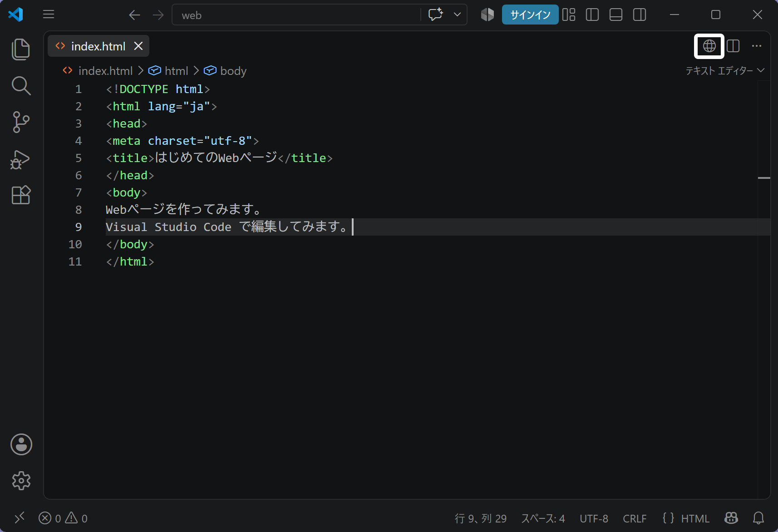Open browser preview globe icon
Viewport: 778px width, 532px height.
coord(709,46)
